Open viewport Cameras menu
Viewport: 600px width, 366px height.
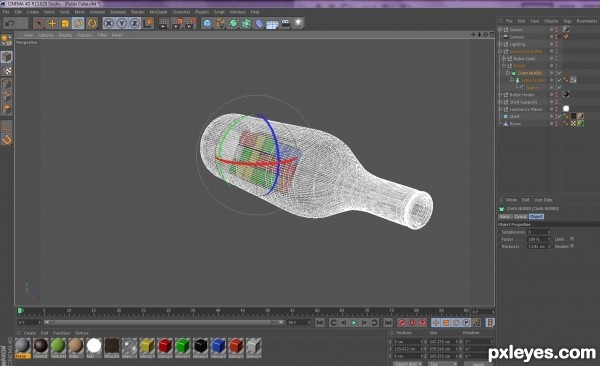tap(46, 35)
